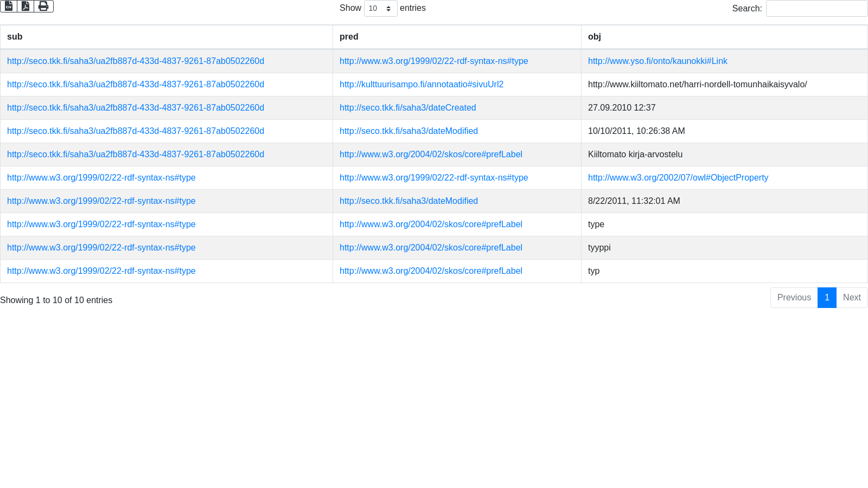Open the Show entries count dropdown
The width and height of the screenshot is (868, 488).
click(x=380, y=9)
